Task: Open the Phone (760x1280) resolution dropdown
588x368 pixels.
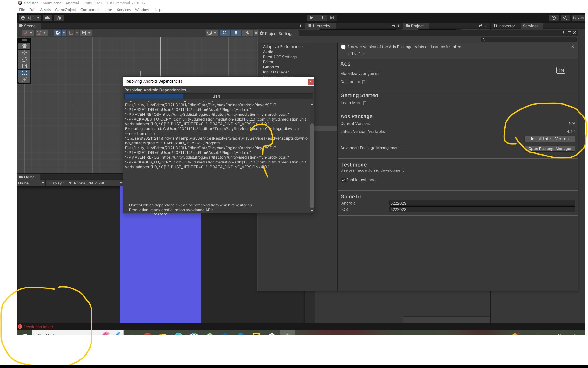Action: click(x=98, y=183)
